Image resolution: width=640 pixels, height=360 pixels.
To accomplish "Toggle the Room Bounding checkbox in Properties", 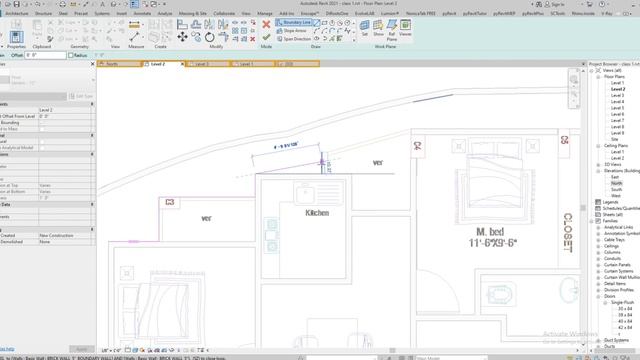I will click(x=42, y=122).
